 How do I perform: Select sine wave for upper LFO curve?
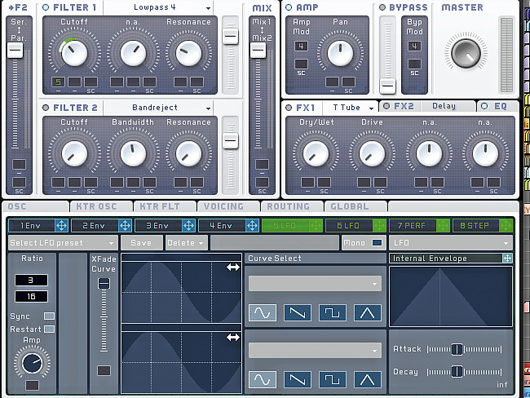(x=263, y=312)
